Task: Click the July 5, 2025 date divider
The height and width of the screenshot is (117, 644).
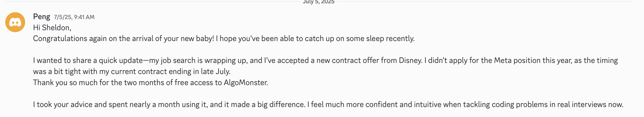Action: coord(319,2)
